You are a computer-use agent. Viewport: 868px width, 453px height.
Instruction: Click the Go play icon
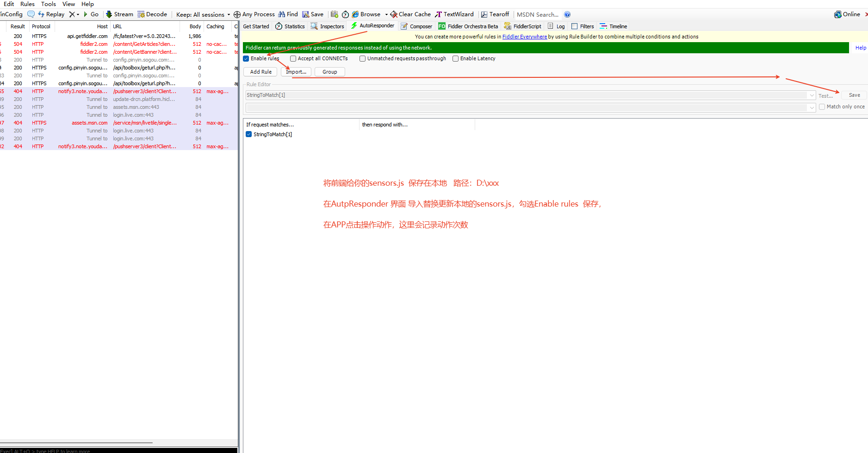tap(86, 14)
